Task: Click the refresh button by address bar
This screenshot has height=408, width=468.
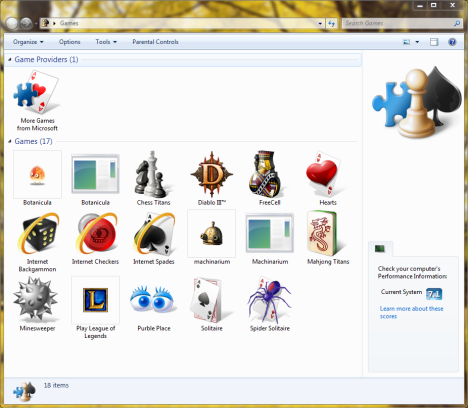Action: (331, 23)
